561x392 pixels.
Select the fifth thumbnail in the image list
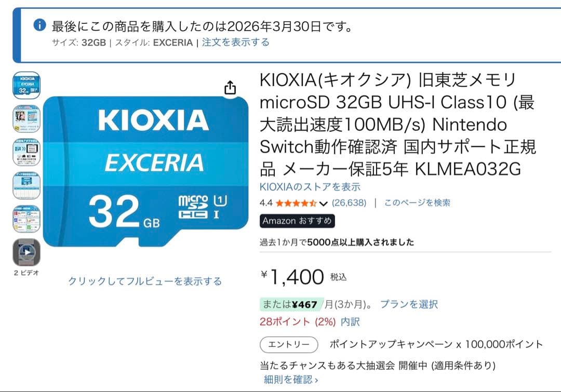(x=26, y=219)
